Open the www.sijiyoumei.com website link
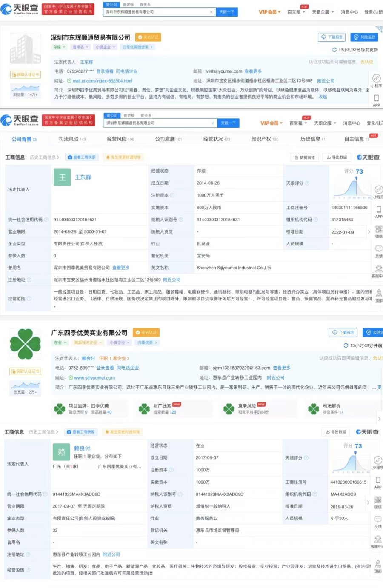The image size is (383, 588). 94,378
